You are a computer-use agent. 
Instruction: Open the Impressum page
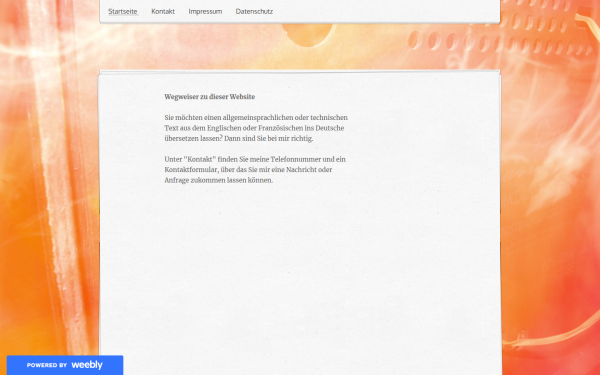point(205,11)
